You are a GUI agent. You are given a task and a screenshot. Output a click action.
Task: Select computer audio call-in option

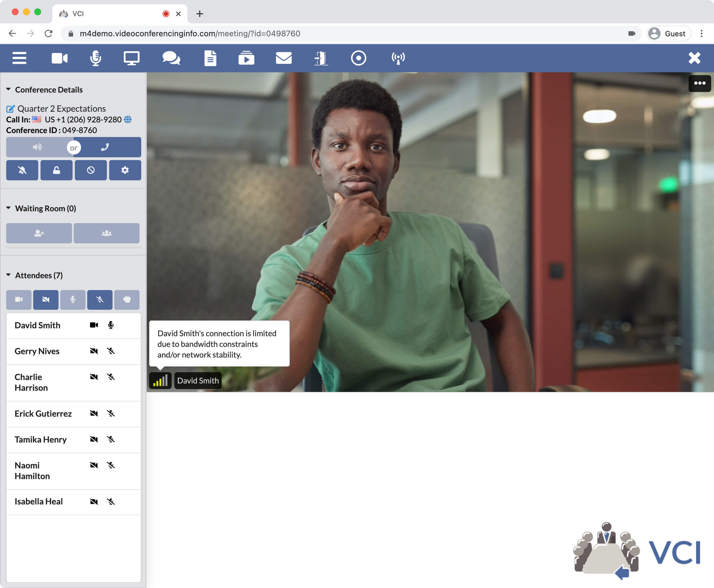[37, 147]
